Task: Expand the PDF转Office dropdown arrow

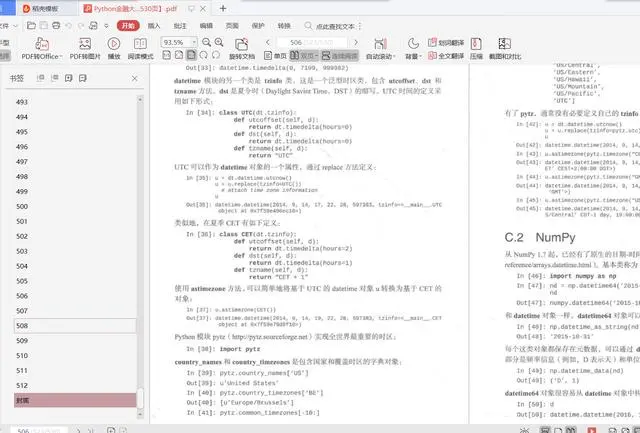Action: click(x=61, y=56)
